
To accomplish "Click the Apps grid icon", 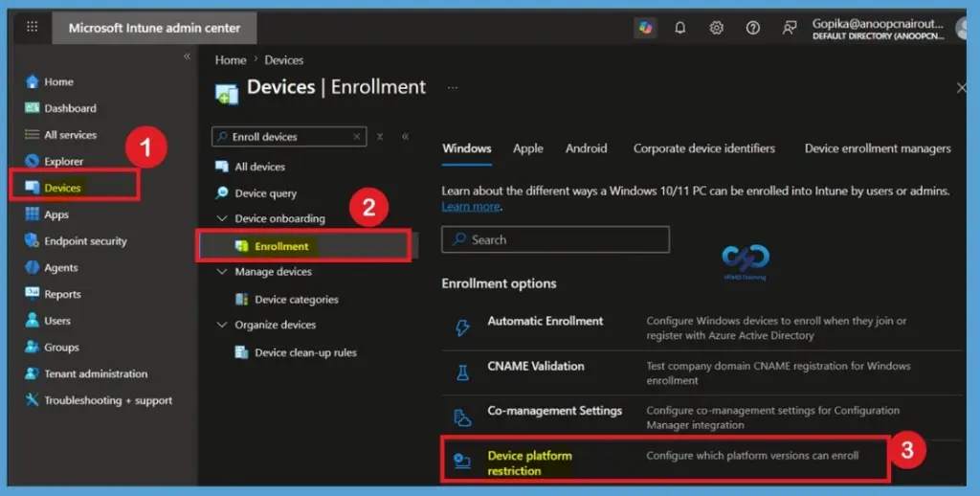I will point(32,214).
